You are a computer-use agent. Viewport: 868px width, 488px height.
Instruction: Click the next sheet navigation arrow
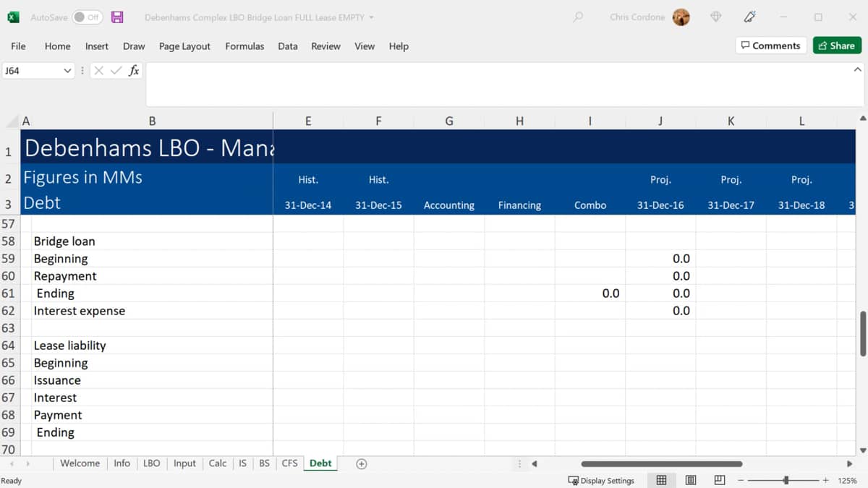[x=27, y=464]
